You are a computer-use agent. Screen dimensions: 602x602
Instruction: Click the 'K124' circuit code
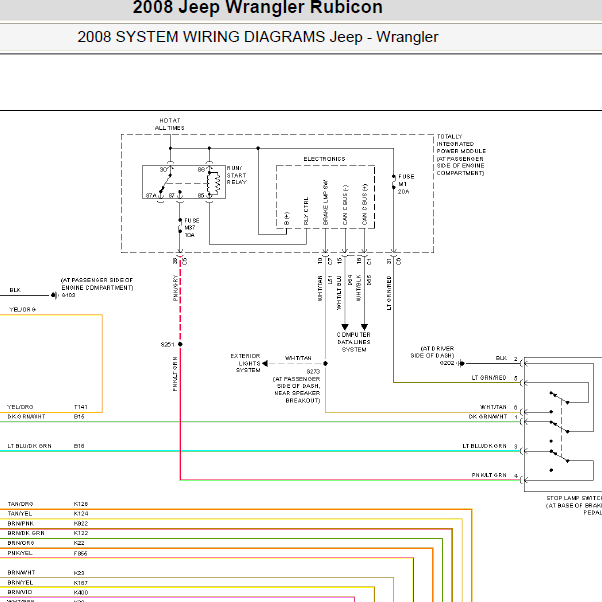(x=81, y=514)
